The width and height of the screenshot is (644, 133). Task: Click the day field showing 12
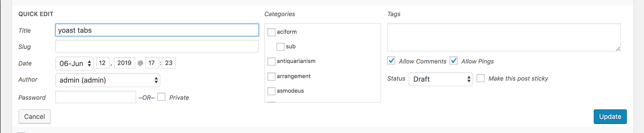[x=103, y=63]
